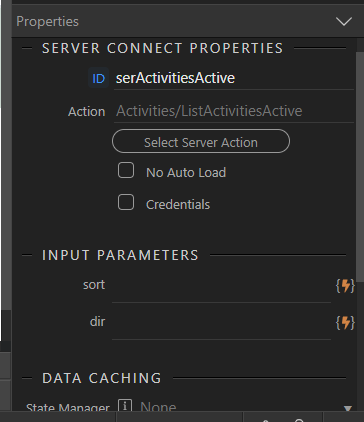
Task: Toggle the Credentials checkbox
Action: [126, 202]
